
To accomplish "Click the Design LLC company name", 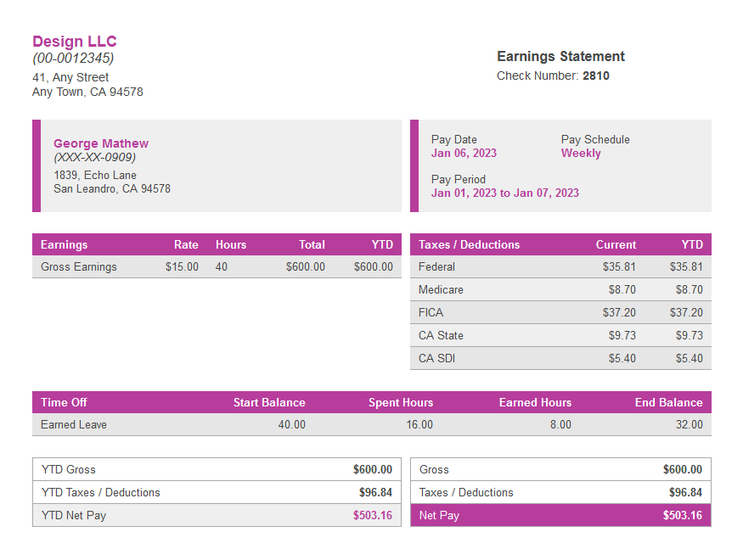I will (74, 41).
